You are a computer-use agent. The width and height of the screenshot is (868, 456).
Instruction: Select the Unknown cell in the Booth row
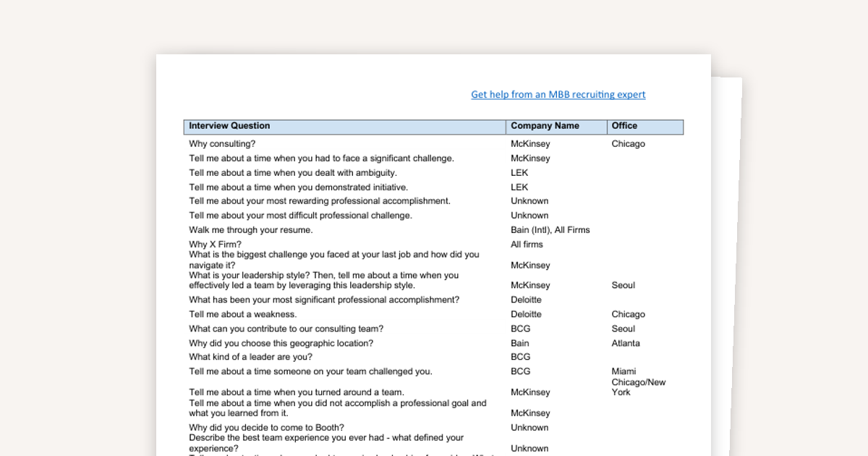point(529,428)
